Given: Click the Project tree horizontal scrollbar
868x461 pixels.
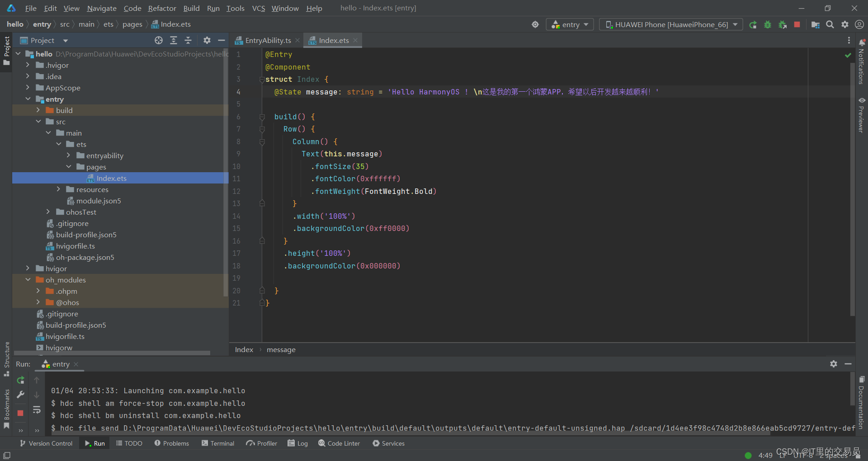Looking at the screenshot, I should (x=112, y=353).
